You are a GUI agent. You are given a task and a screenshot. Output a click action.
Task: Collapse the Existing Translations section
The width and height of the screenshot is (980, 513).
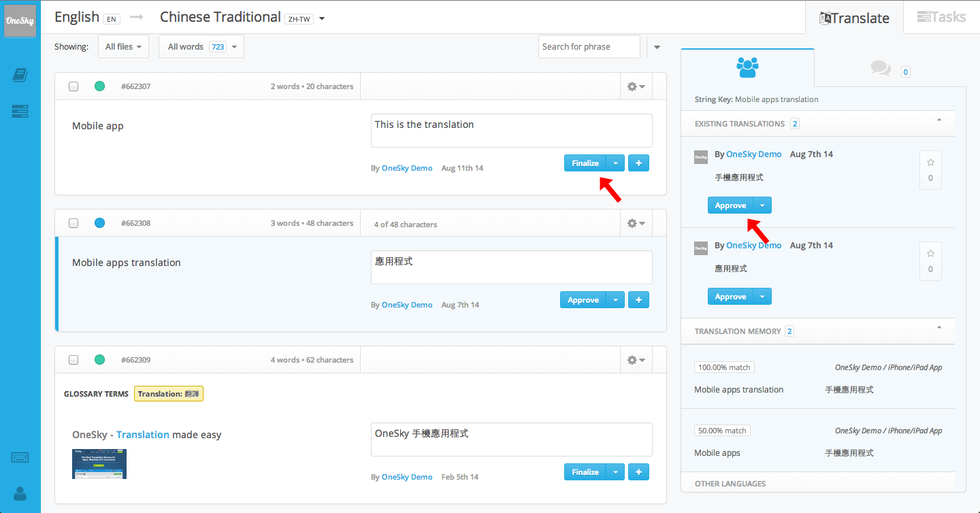coord(939,120)
